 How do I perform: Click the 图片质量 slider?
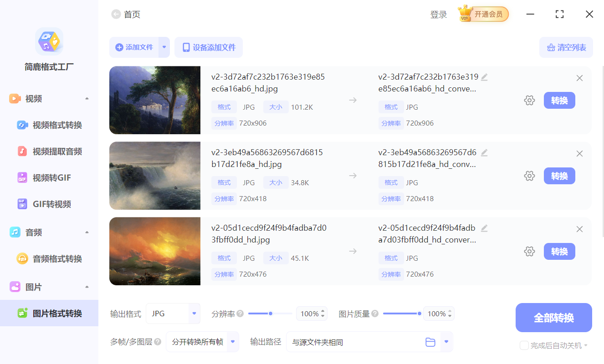pyautogui.click(x=401, y=313)
